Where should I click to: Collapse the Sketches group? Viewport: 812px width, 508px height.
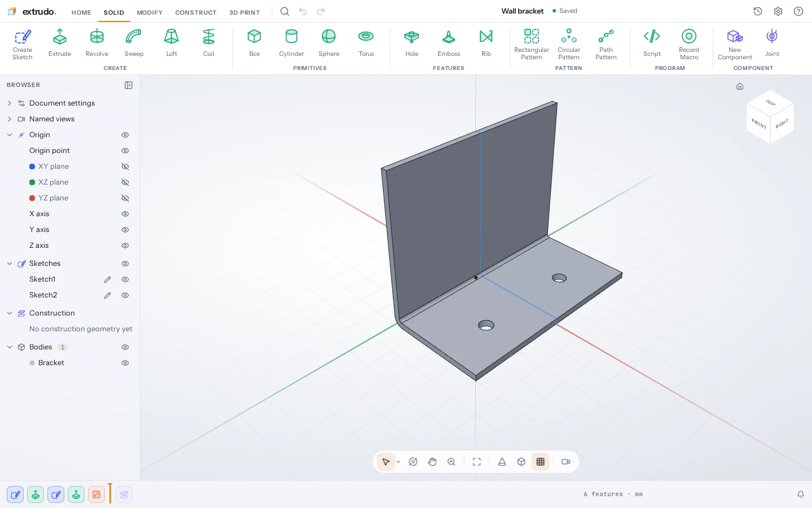point(10,264)
